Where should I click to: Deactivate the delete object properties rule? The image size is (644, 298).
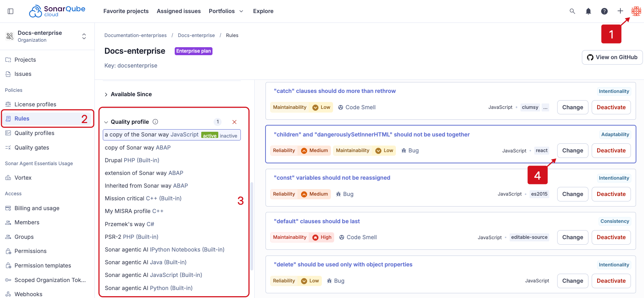point(611,281)
